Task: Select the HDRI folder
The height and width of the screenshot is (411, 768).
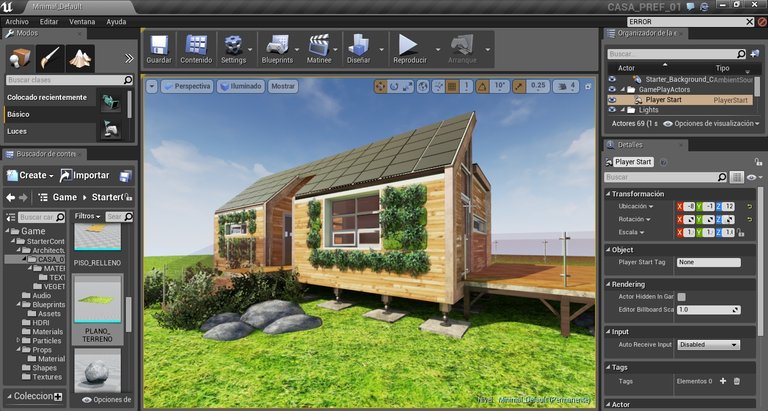Action: 41,322
